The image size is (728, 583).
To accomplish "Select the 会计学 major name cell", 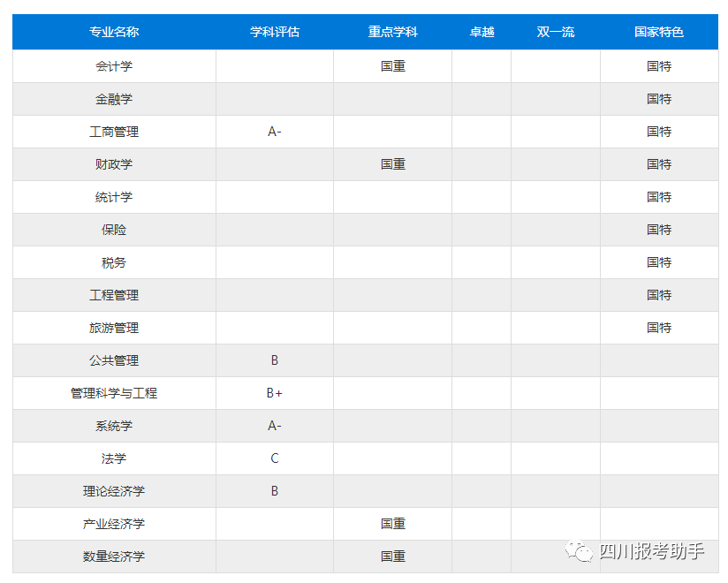I will click(x=114, y=66).
